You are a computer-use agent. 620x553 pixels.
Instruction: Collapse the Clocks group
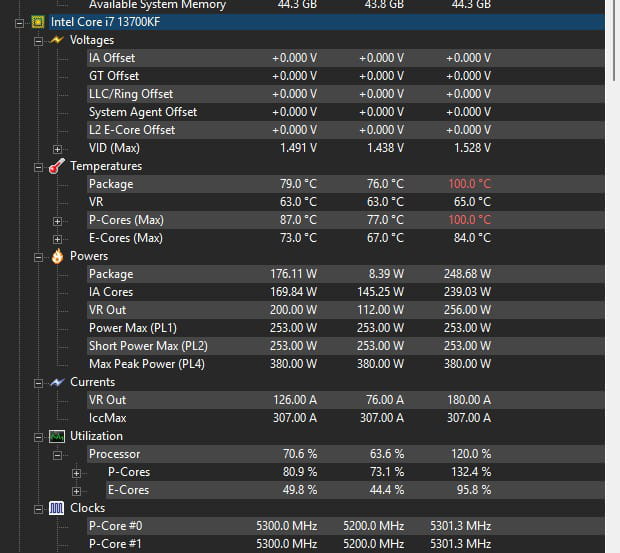click(x=38, y=509)
